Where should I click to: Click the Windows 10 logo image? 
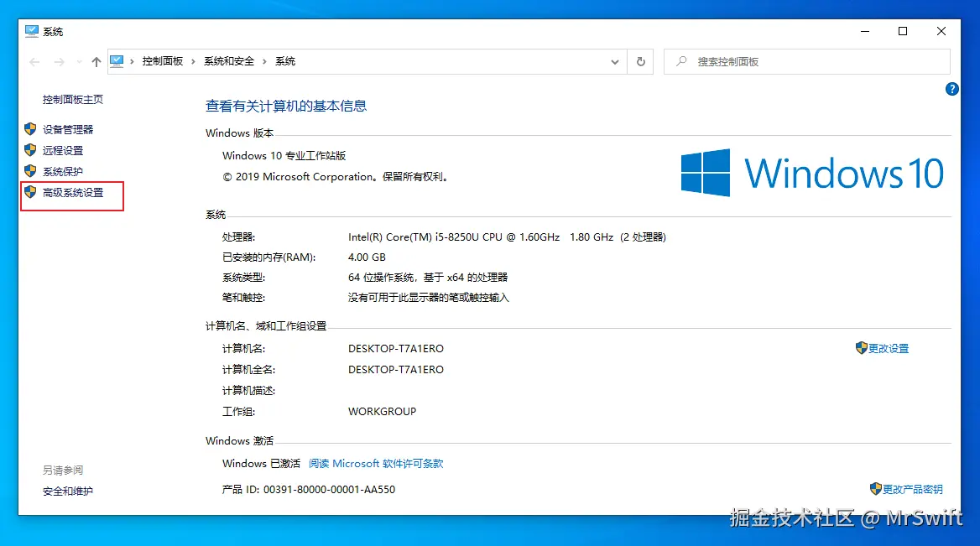812,173
